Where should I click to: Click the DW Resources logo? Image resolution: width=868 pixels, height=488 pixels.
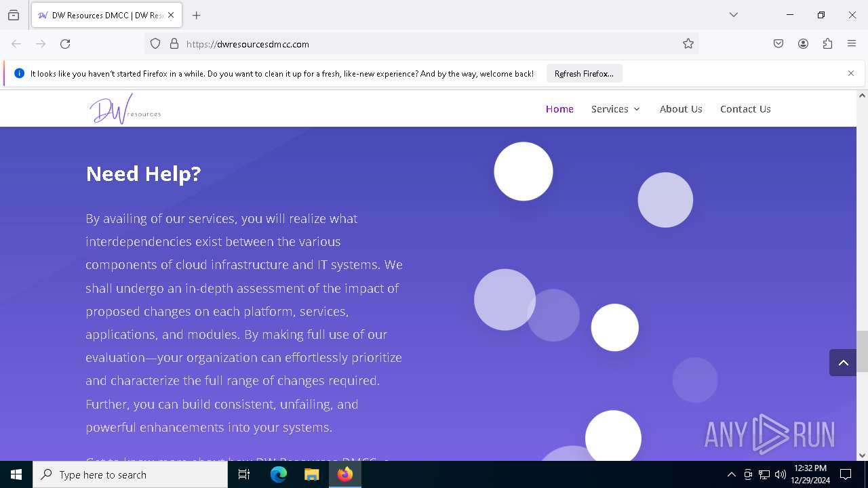125,108
